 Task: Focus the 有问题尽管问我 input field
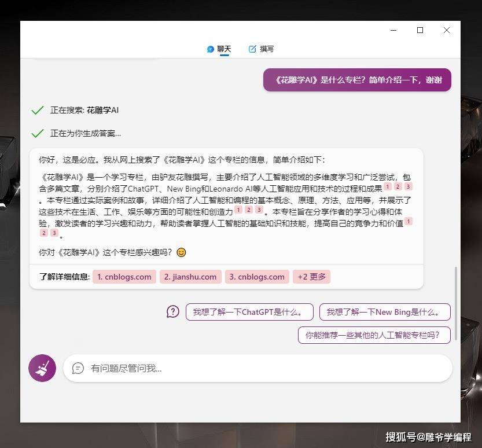(257, 368)
